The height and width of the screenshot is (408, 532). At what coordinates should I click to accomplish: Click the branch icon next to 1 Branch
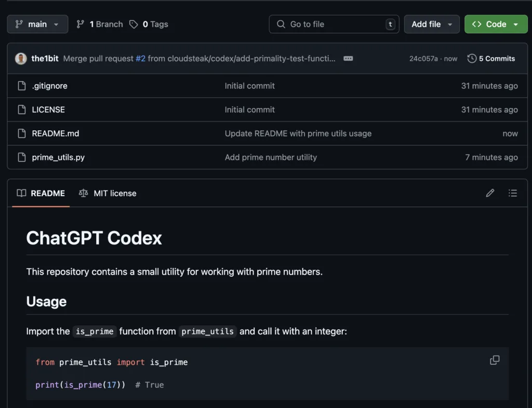[81, 24]
